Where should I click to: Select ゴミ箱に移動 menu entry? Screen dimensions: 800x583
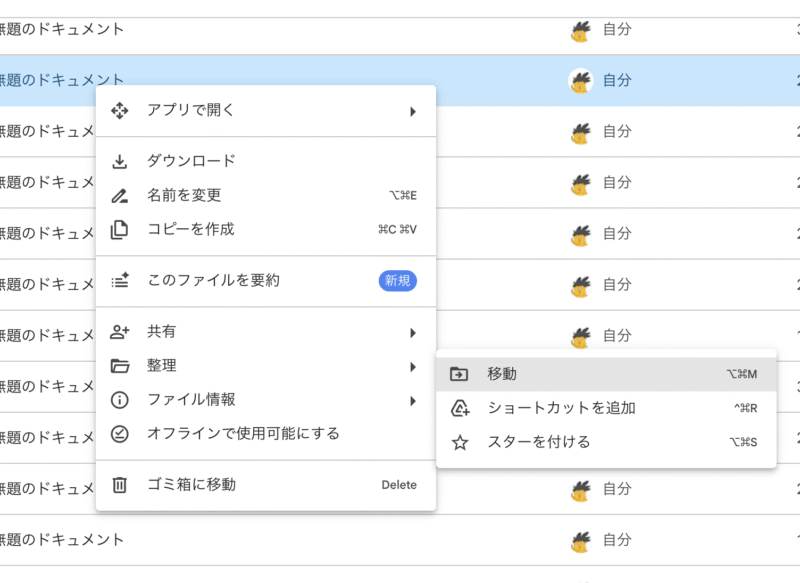tap(191, 486)
